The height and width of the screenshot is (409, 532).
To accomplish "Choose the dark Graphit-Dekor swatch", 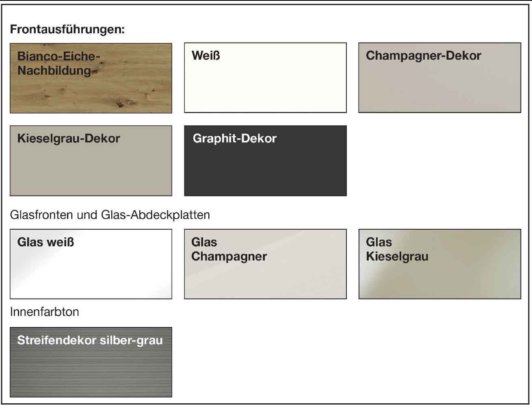I will pyautogui.click(x=265, y=161).
